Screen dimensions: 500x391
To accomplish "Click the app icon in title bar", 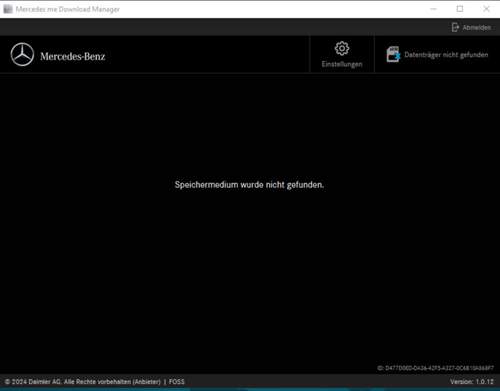I will click(8, 9).
